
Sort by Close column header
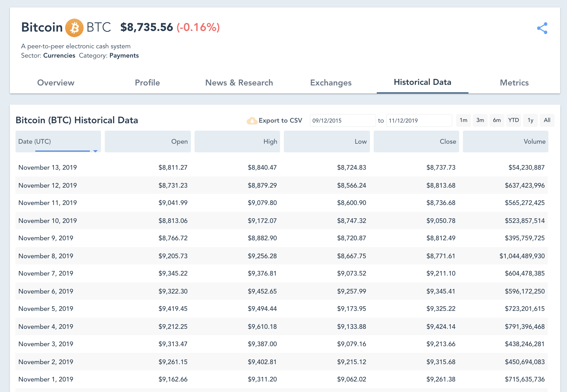[416, 142]
